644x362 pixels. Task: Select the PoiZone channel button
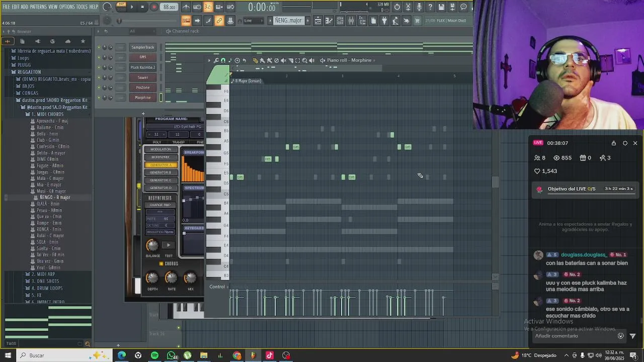click(x=143, y=87)
